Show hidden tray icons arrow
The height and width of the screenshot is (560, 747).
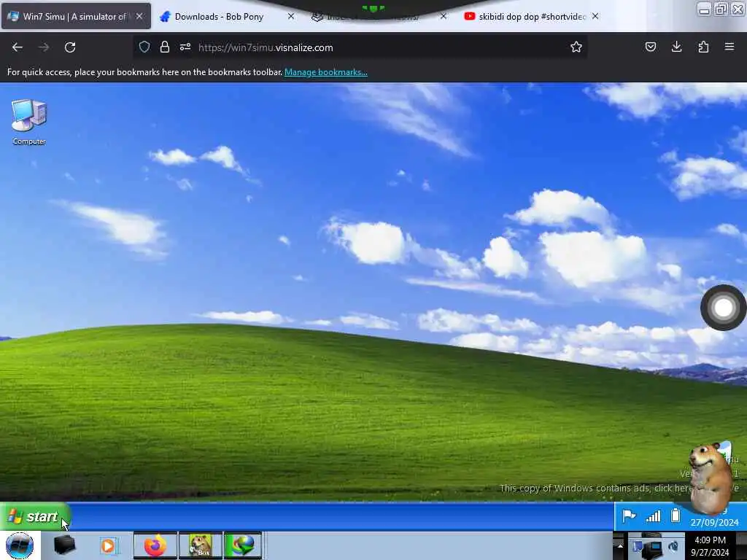[620, 545]
